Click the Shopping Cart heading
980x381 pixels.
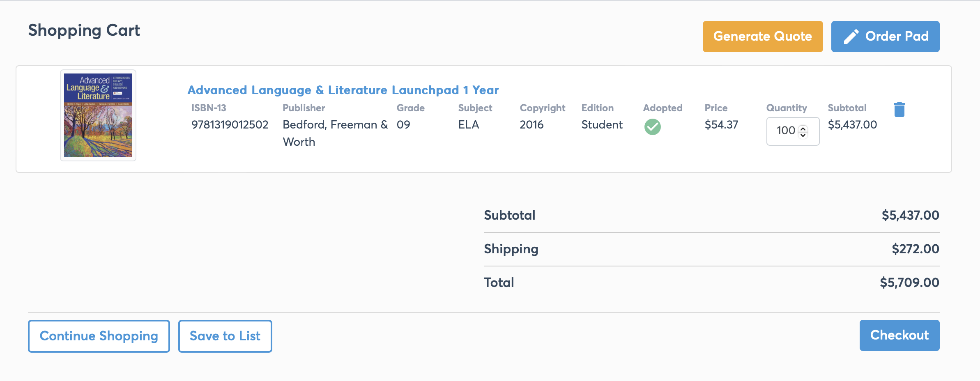tap(84, 30)
